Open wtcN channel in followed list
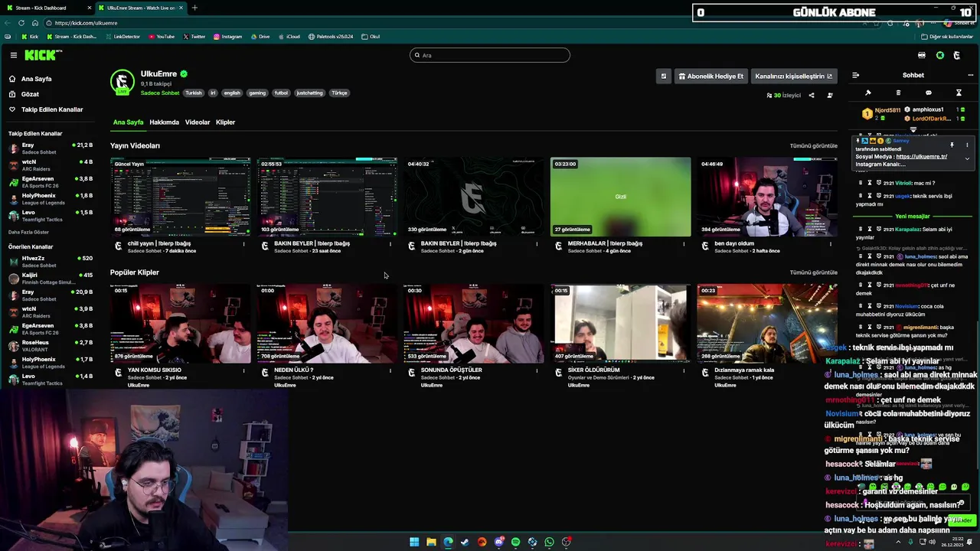This screenshot has width=980, height=551. point(51,165)
